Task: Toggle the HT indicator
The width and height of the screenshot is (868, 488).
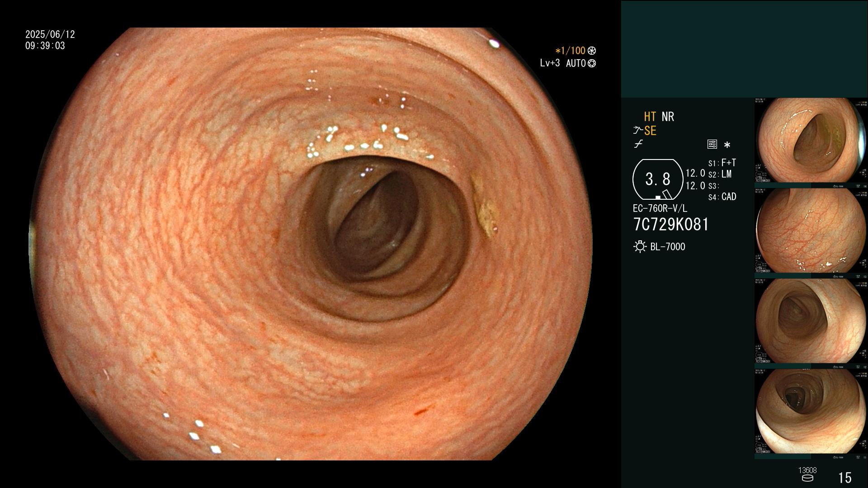Action: [x=650, y=117]
